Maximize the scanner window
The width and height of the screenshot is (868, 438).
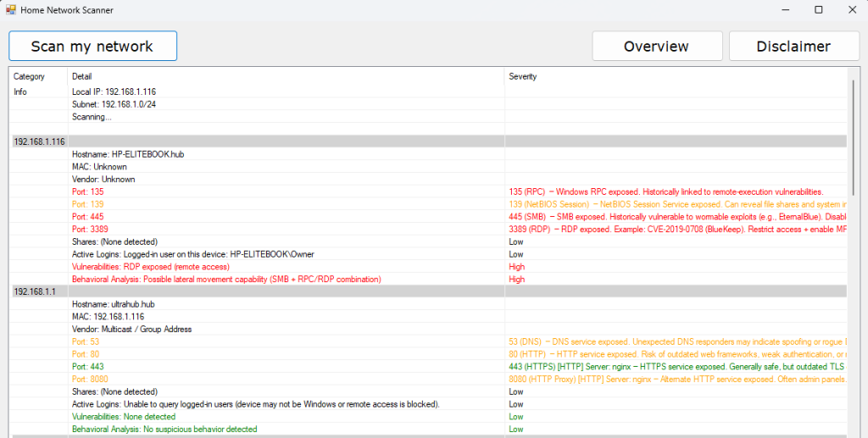(x=818, y=10)
